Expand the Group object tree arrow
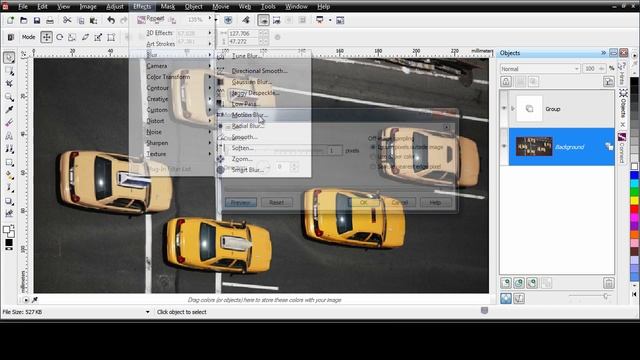This screenshot has width=640, height=360. [x=513, y=109]
